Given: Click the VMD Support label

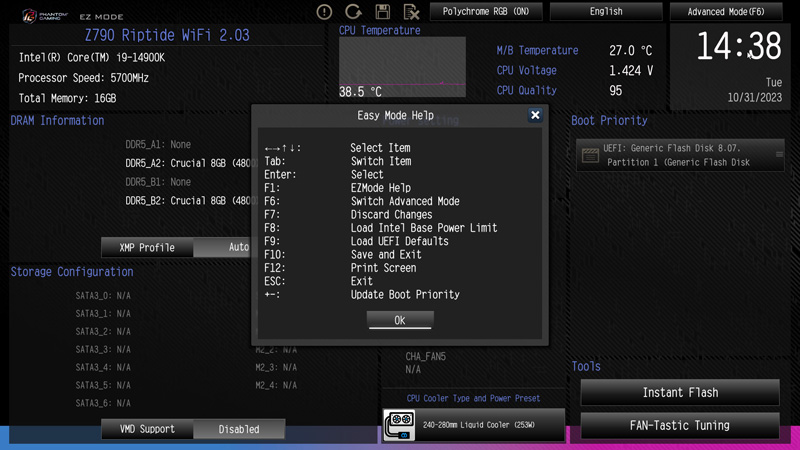Looking at the screenshot, I should 147,429.
